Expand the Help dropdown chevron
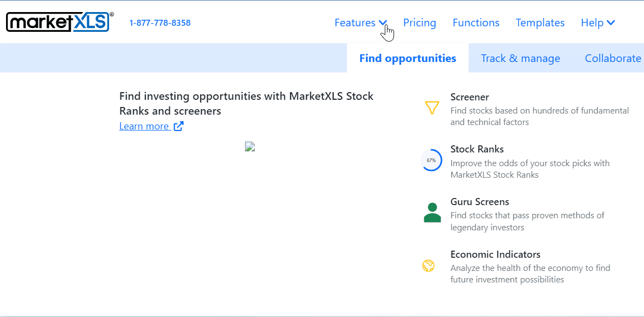Image resolution: width=644 pixels, height=317 pixels. click(x=611, y=23)
